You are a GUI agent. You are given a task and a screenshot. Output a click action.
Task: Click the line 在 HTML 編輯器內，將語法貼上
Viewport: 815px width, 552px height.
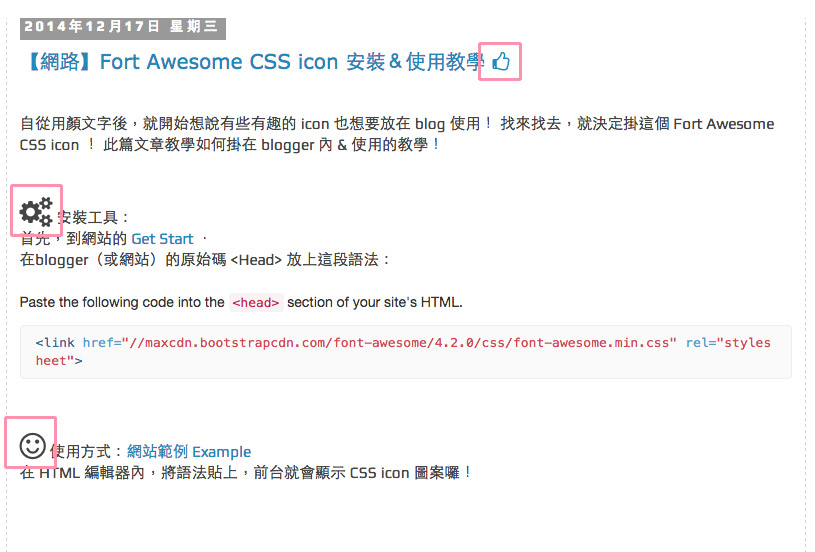click(x=246, y=473)
